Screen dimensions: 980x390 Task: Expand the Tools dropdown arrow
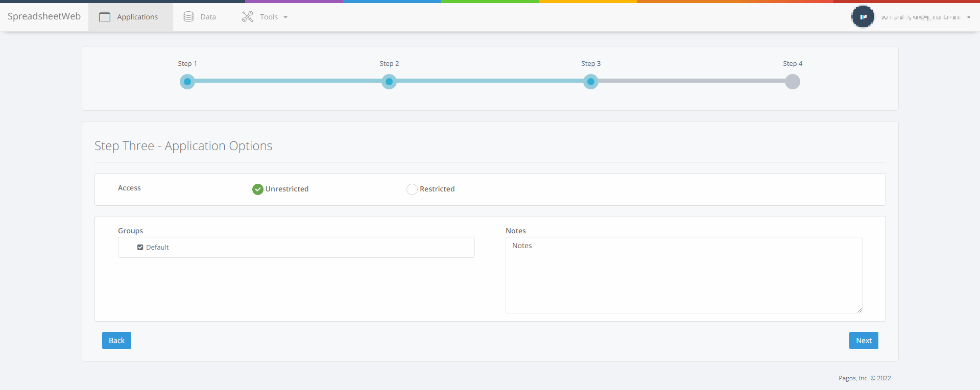point(285,17)
